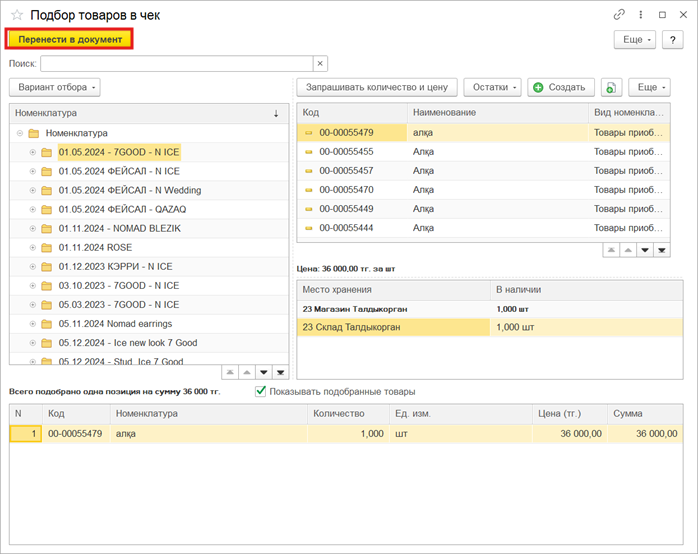Expand 01.05.2024 - 7GOOD - N ICE folder

click(32, 152)
